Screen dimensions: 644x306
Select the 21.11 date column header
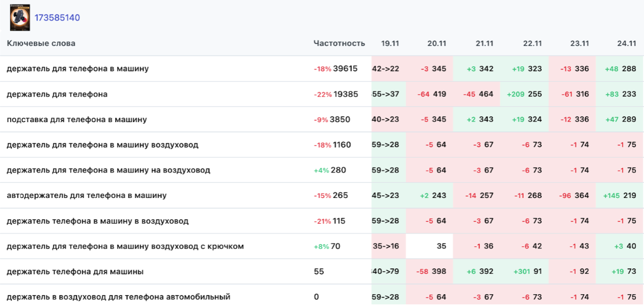(484, 43)
